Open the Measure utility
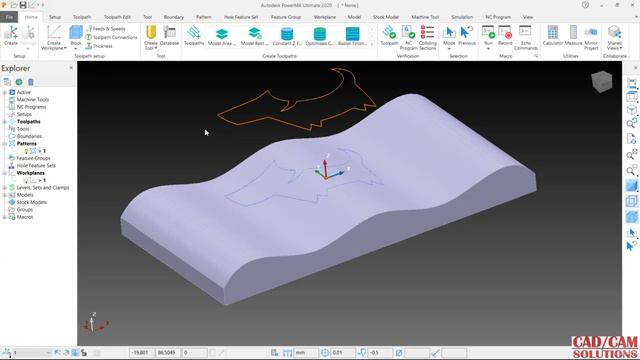This screenshot has height=360, width=640. tap(573, 36)
